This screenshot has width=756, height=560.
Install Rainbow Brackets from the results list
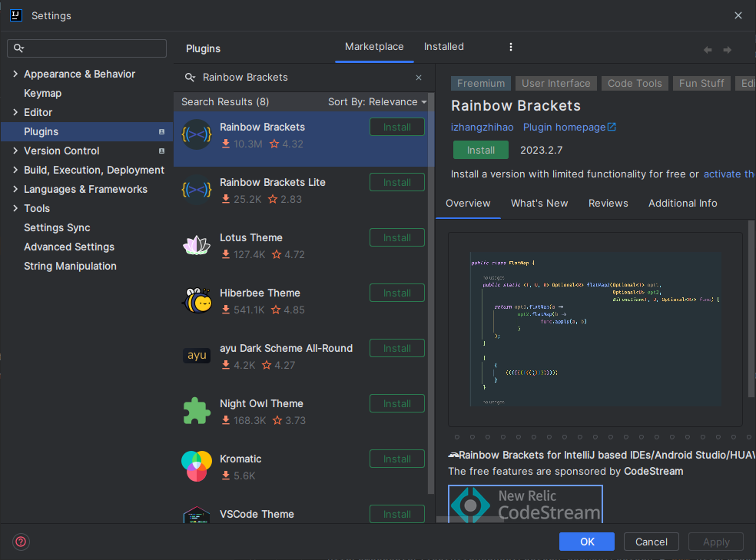click(396, 128)
